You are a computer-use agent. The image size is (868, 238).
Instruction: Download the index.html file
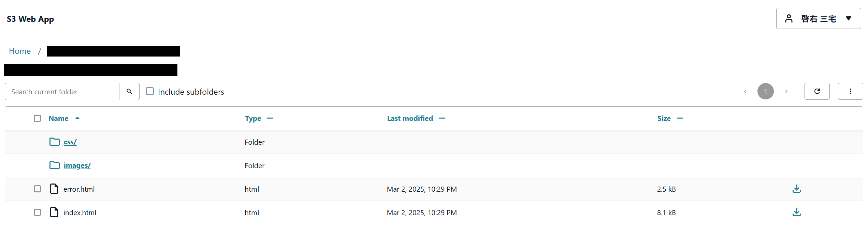coord(796,212)
